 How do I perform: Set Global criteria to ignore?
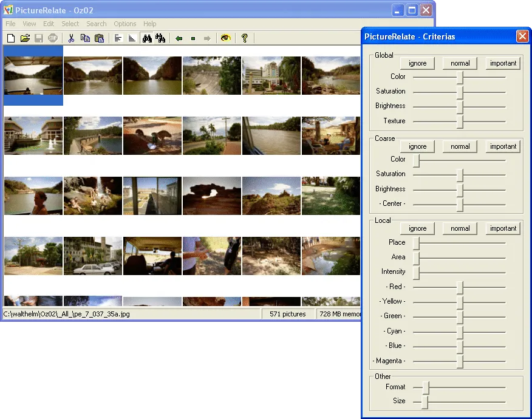[417, 63]
